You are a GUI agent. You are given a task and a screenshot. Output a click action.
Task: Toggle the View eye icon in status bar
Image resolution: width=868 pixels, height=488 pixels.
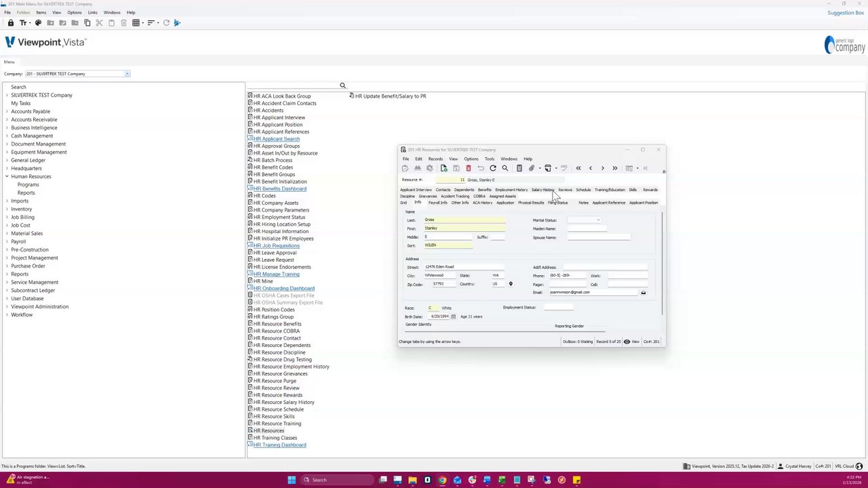(x=627, y=342)
